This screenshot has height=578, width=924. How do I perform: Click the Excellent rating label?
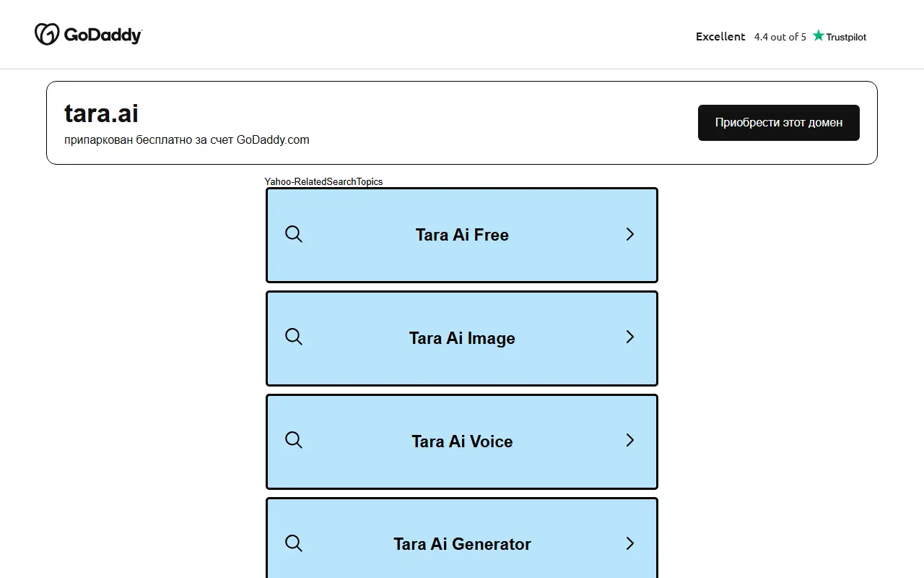720,36
